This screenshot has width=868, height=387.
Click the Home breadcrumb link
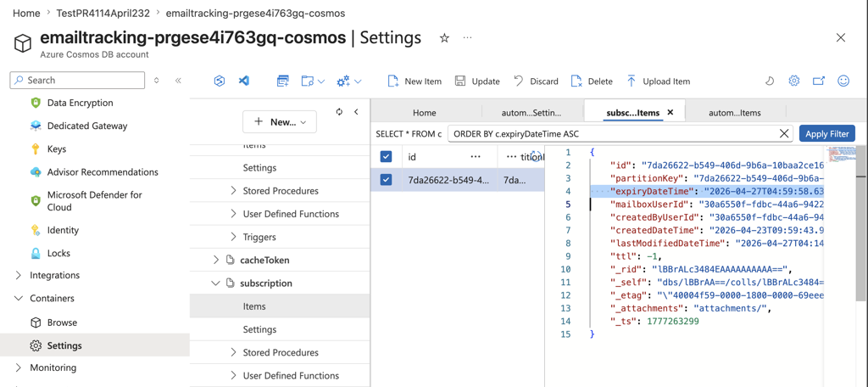click(26, 13)
